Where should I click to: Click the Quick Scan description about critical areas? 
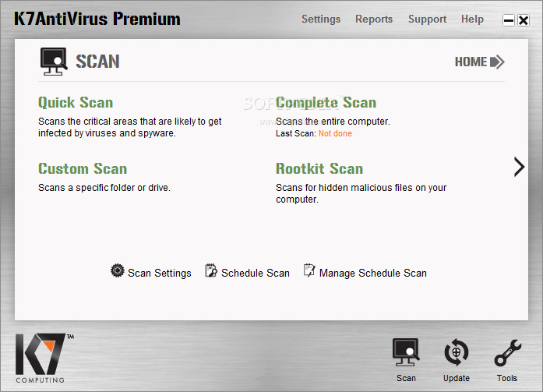[129, 128]
